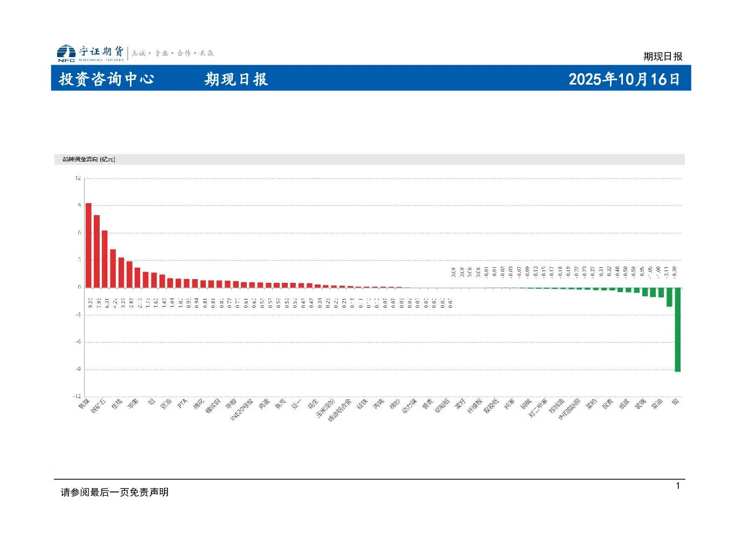
Task: Click the longest green bar for 银
Action: click(x=677, y=330)
